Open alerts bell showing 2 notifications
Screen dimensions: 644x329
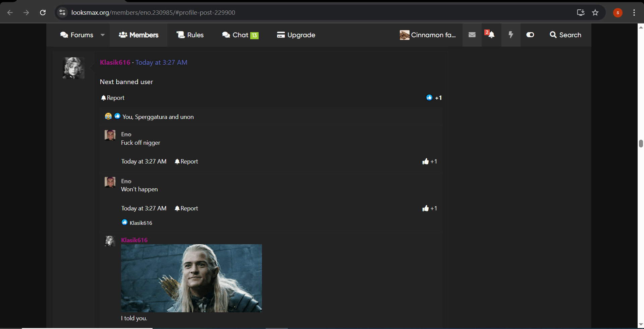tap(491, 35)
